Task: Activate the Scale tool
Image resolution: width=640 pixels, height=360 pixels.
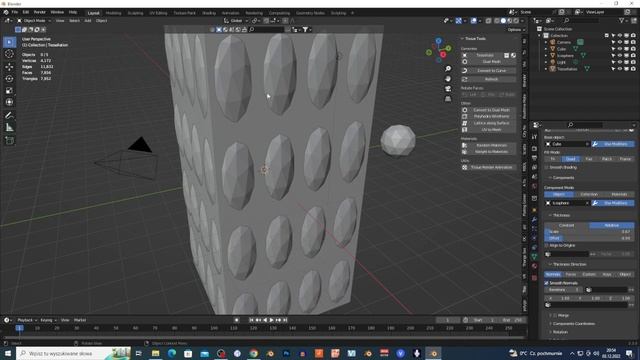Action: click(x=9, y=90)
